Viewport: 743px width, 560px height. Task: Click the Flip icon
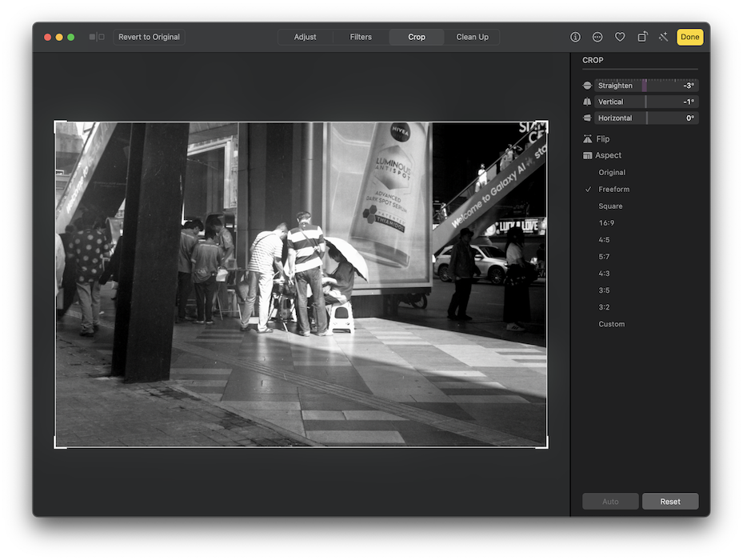coord(588,138)
